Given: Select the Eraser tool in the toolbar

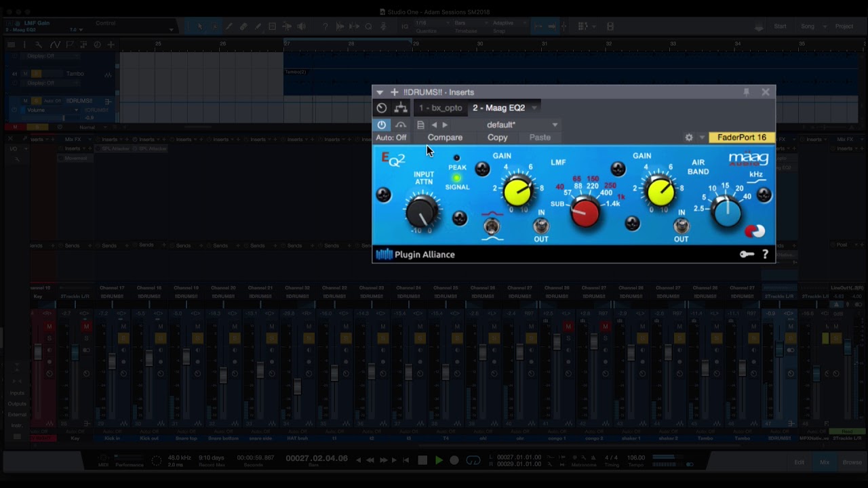Looking at the screenshot, I should click(x=243, y=26).
